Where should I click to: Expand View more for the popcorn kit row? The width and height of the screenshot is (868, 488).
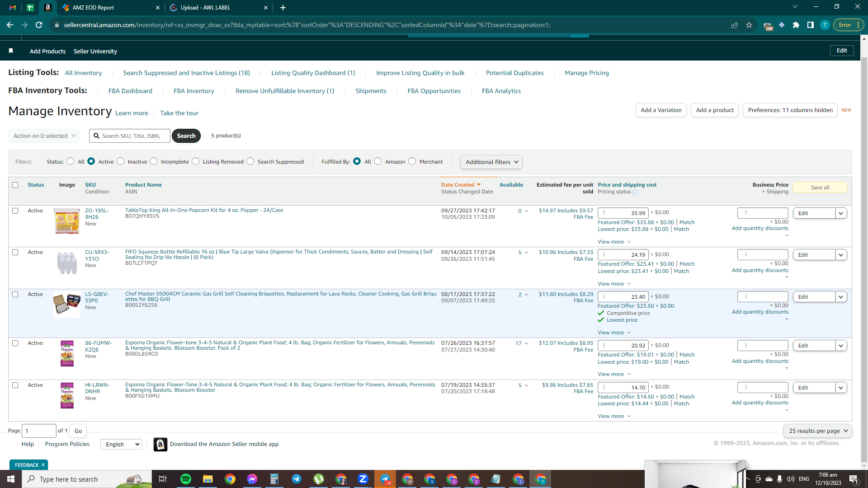(614, 242)
